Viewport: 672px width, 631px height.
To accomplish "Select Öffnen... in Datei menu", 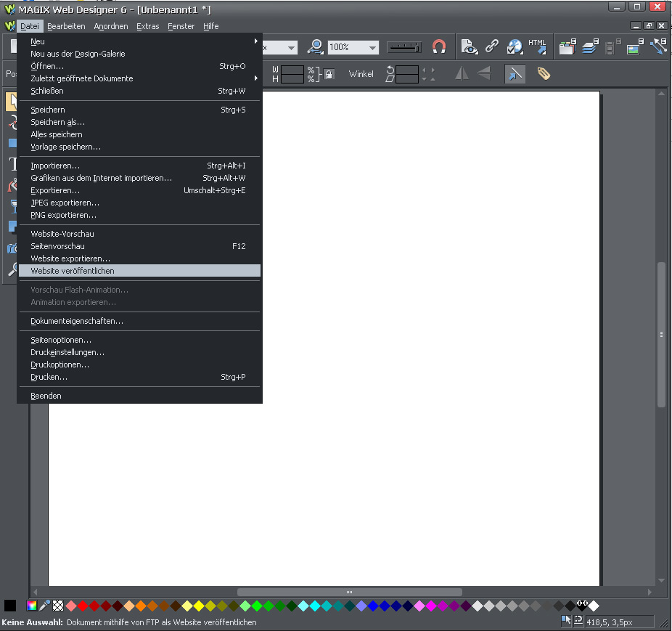I will click(x=140, y=66).
